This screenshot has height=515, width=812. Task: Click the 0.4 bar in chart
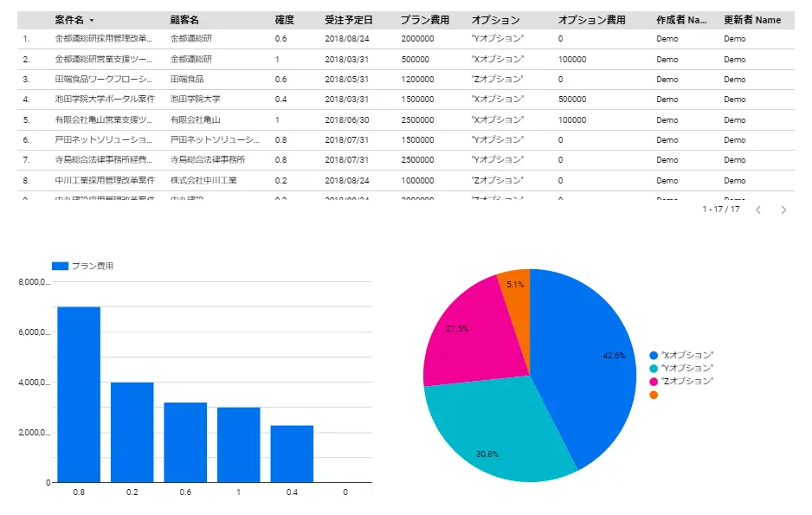point(292,454)
